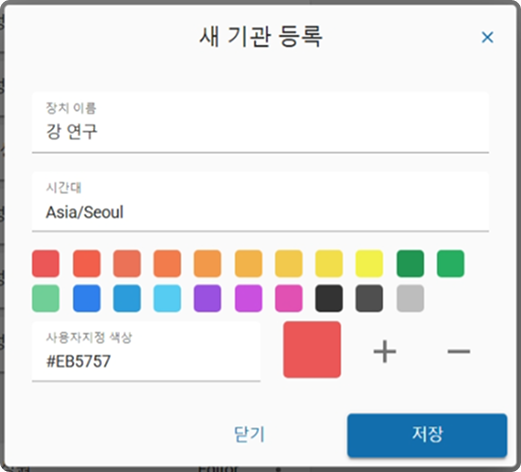The image size is (521, 472).
Task: Click the large red color preview square
Action: point(312,350)
